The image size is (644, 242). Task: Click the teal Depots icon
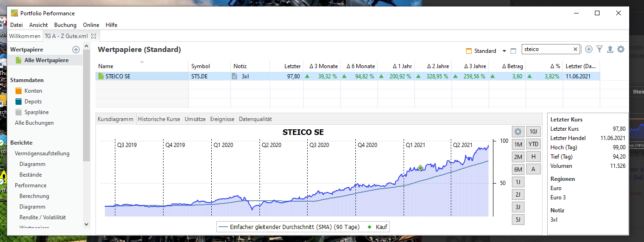[x=19, y=102]
